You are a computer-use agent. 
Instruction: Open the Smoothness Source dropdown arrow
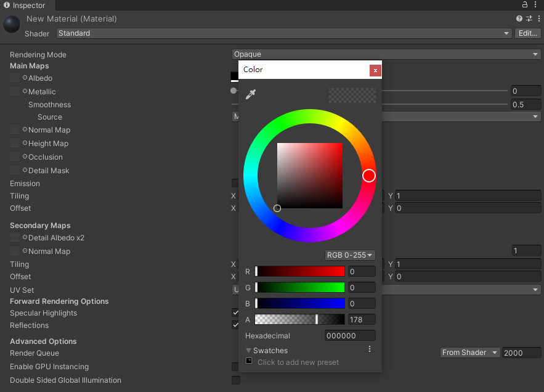535,116
